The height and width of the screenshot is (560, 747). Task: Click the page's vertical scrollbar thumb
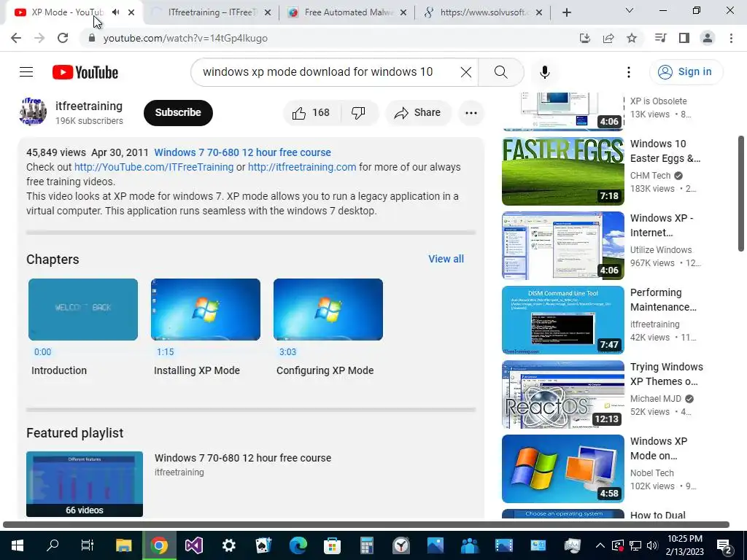741,192
